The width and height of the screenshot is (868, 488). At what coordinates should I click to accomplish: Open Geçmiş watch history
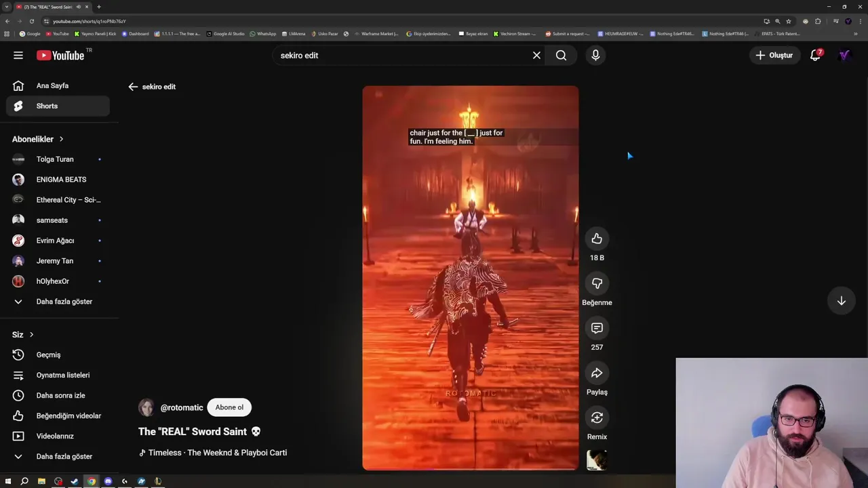click(58, 355)
